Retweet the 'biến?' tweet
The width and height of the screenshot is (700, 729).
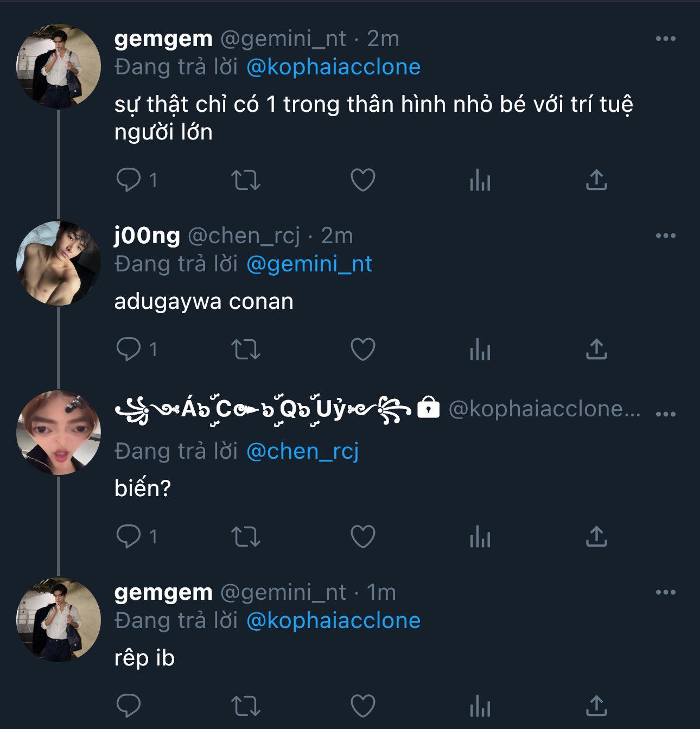click(x=246, y=537)
